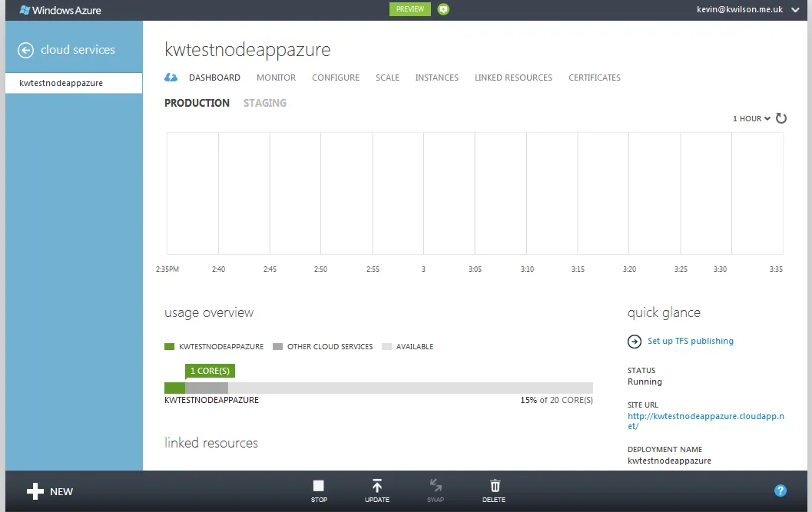
Task: Click the 1 CORE(S) usage bar
Action: (210, 371)
